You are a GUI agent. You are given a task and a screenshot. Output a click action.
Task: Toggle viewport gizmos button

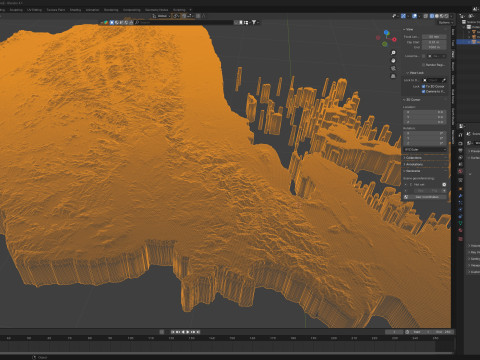tap(403, 16)
